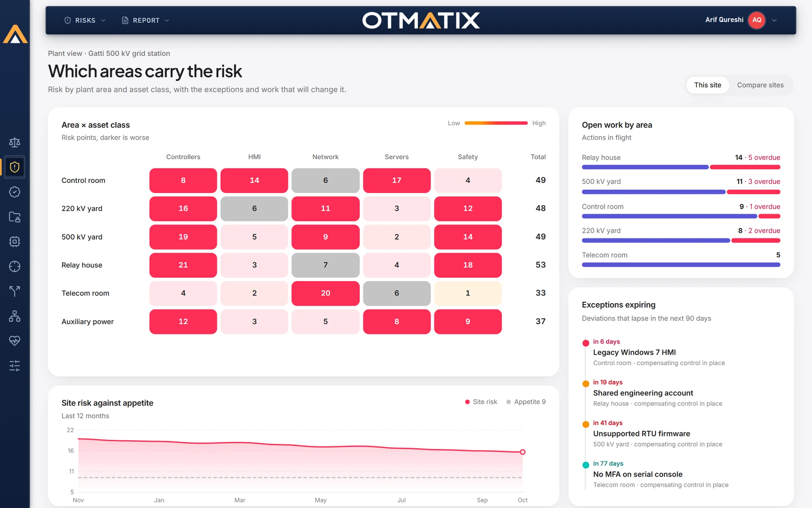Viewport: 812px width, 508px height.
Task: Click the Low-High risk gradient legend
Action: pos(496,123)
